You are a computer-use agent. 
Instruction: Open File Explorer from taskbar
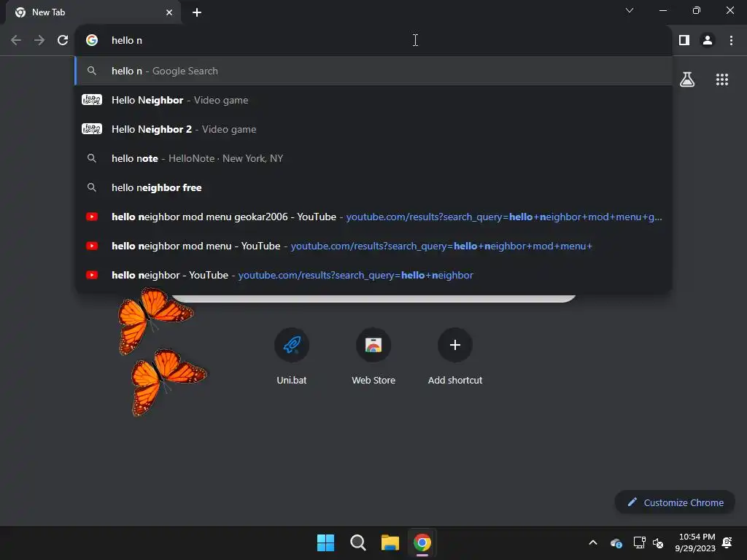click(x=390, y=542)
